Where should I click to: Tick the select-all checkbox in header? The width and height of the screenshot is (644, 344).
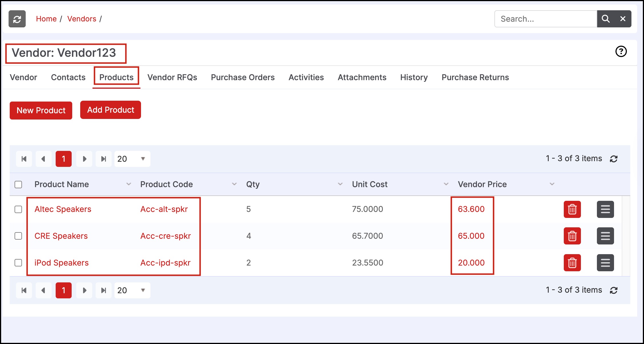[18, 185]
